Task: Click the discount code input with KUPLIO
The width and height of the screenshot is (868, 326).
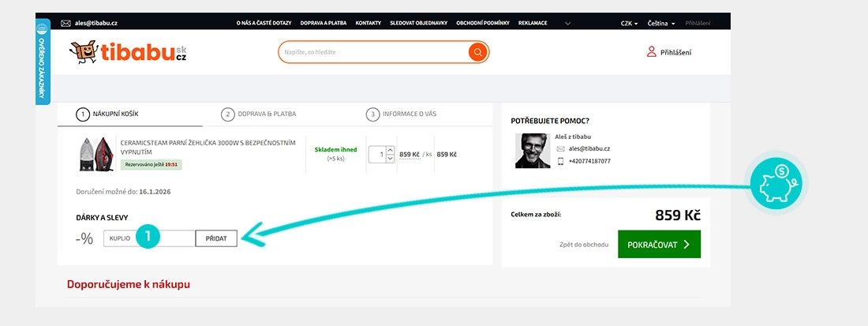Action: pos(149,238)
